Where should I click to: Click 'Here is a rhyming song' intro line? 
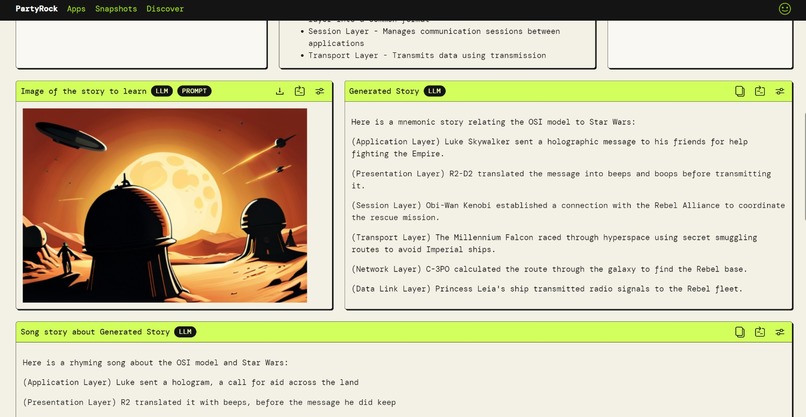pyautogui.click(x=155, y=363)
